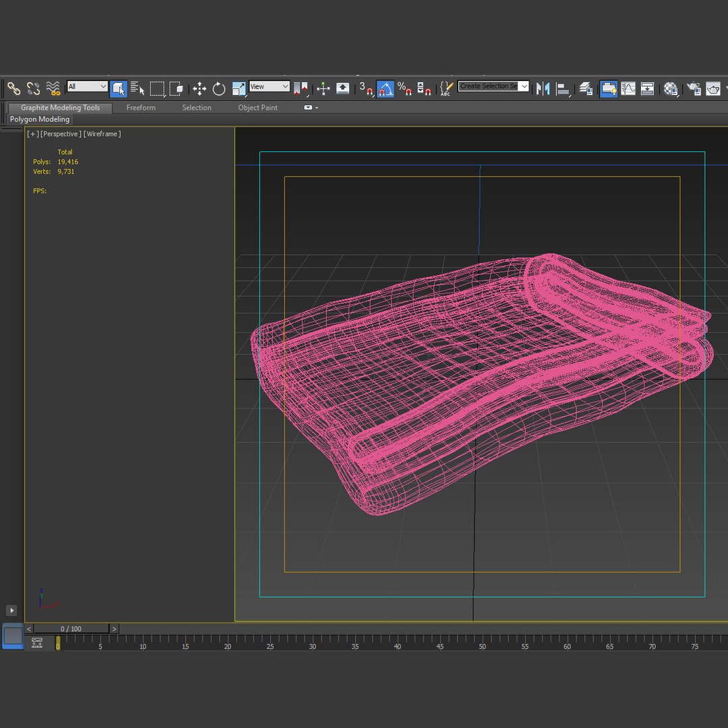Click the teapot Render icon
728x728 pixels.
tap(713, 88)
